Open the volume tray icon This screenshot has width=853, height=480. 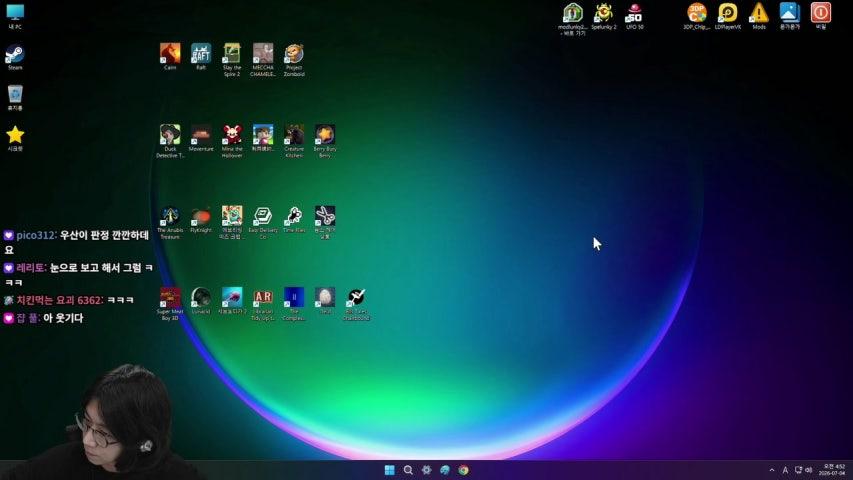808,470
